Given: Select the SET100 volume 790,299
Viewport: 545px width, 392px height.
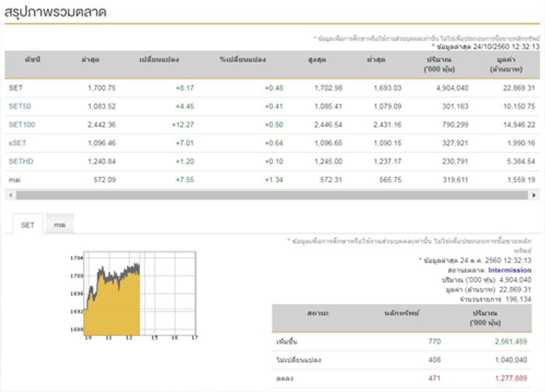Looking at the screenshot, I should coord(455,124).
